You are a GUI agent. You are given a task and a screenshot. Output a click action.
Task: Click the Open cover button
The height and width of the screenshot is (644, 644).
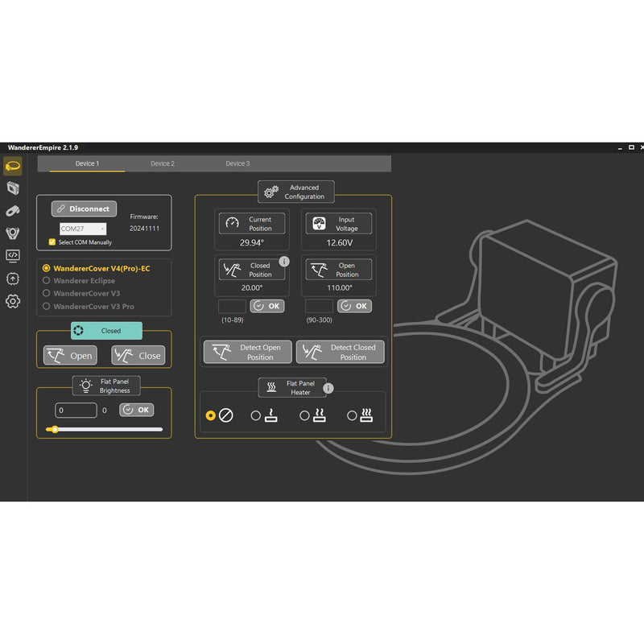pyautogui.click(x=70, y=355)
